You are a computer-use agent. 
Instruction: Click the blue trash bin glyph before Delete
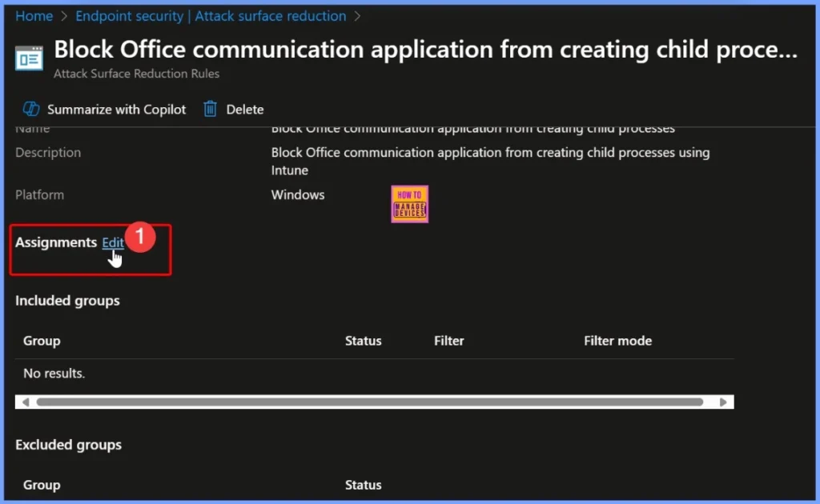(210, 109)
